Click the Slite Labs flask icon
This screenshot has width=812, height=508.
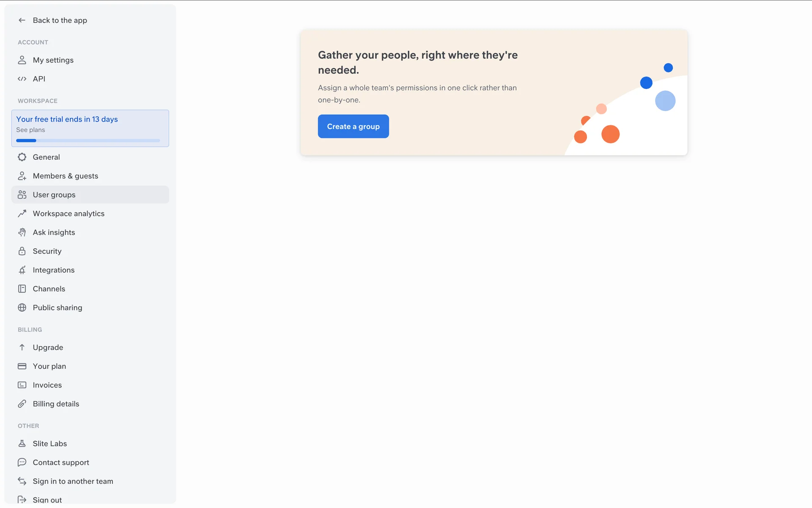pyautogui.click(x=22, y=444)
